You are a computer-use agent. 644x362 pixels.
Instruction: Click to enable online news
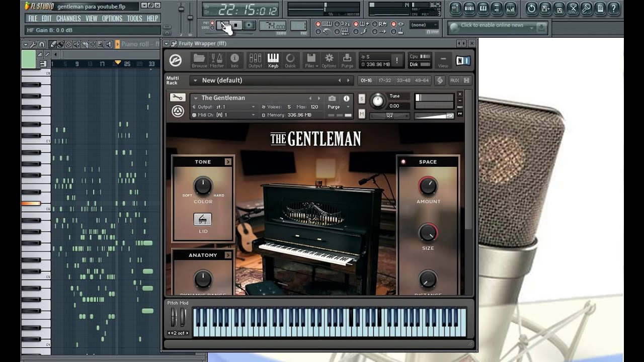coord(492,25)
